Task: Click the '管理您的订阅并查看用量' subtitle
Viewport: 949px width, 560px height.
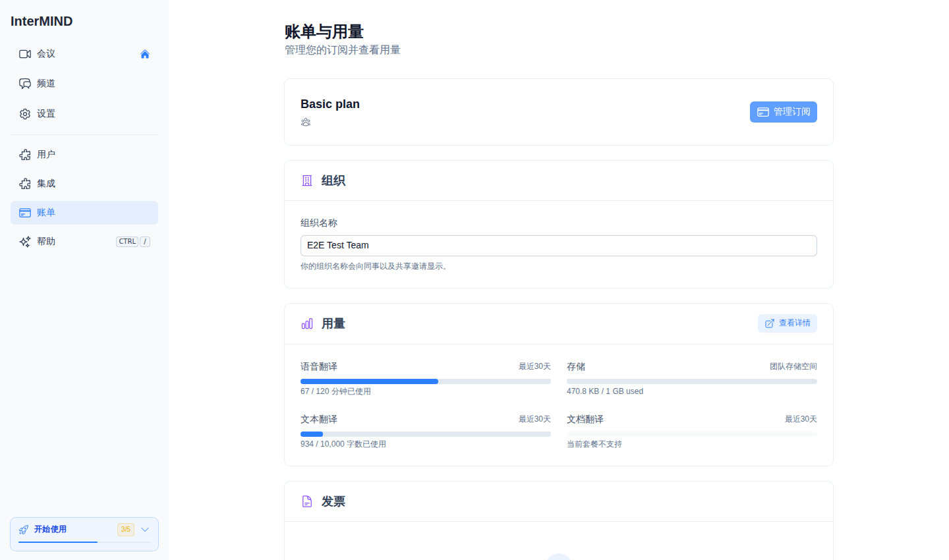Action: coord(343,50)
